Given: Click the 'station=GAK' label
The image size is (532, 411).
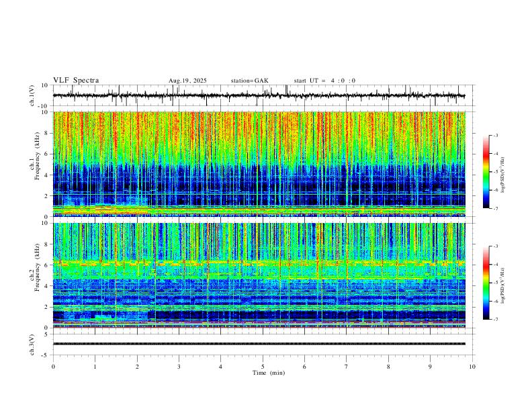Looking at the screenshot, I should coord(249,81).
